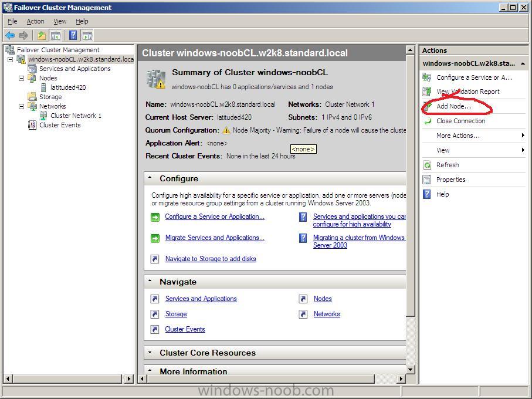The width and height of the screenshot is (532, 399).
Task: Collapse the Navigate section
Action: (150, 281)
